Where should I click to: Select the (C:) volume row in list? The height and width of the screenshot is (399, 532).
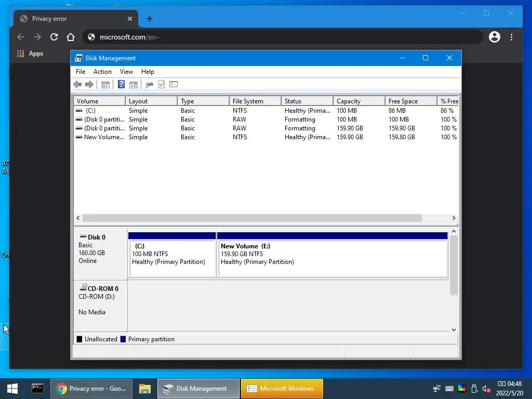pos(266,111)
